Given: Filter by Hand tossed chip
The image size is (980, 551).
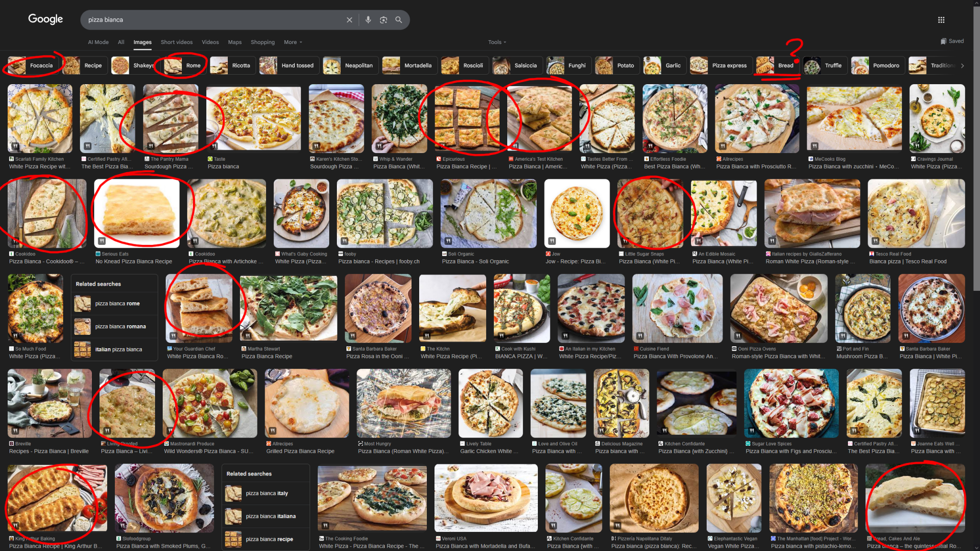Looking at the screenshot, I should (x=289, y=66).
